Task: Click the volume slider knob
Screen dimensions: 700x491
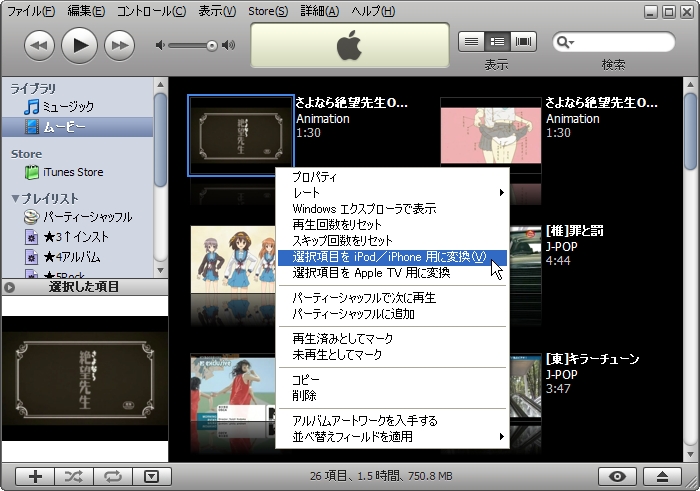Action: tap(212, 46)
